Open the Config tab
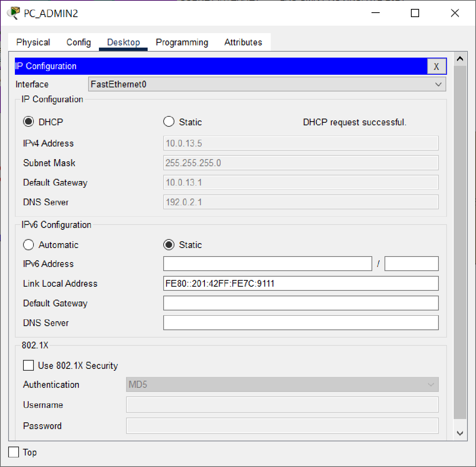 (x=78, y=42)
